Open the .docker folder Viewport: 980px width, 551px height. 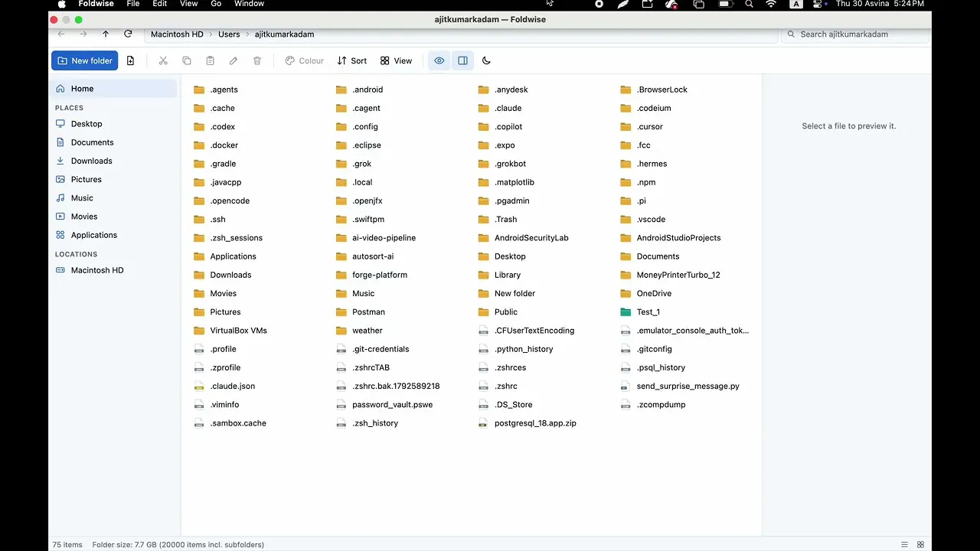217,145
